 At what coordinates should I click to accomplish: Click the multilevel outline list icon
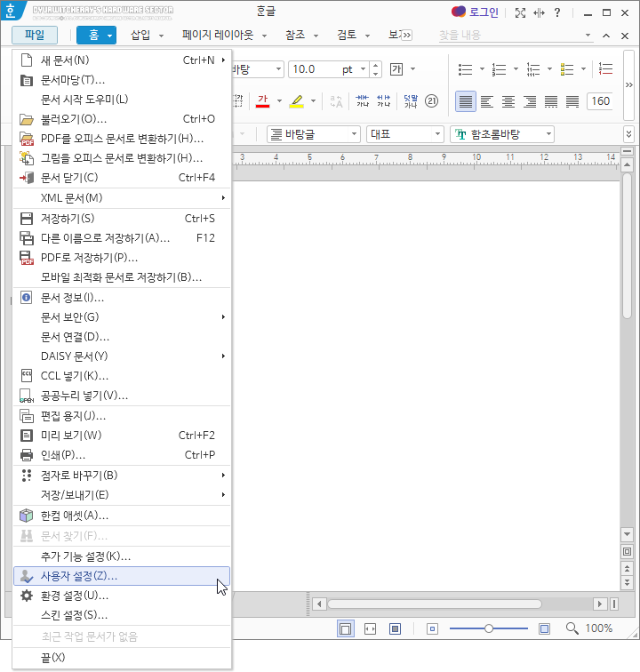pos(532,69)
